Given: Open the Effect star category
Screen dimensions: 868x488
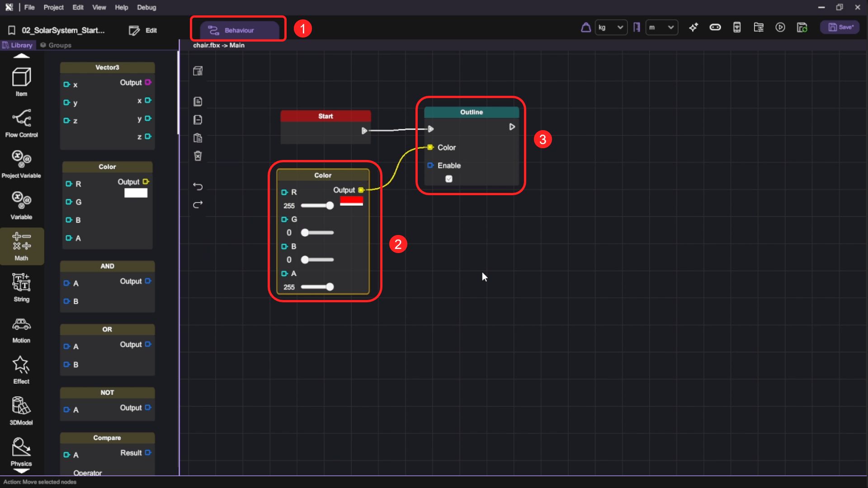Looking at the screenshot, I should point(21,370).
